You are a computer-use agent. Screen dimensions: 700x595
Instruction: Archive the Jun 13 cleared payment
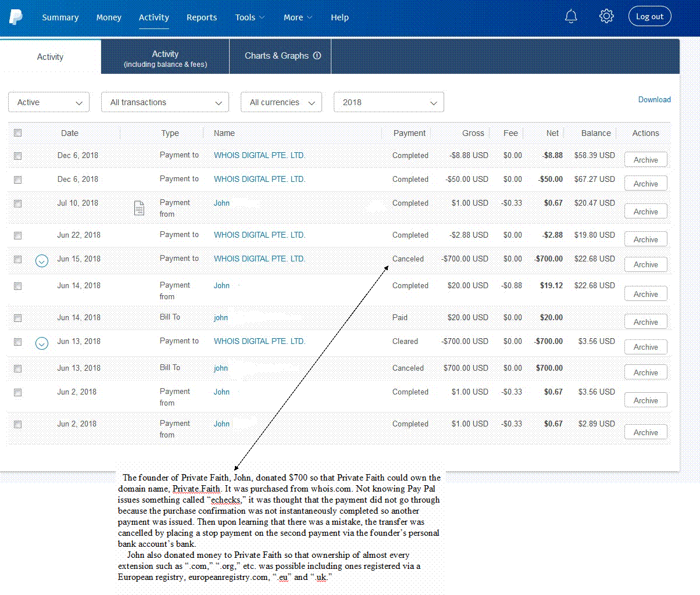[x=646, y=347]
